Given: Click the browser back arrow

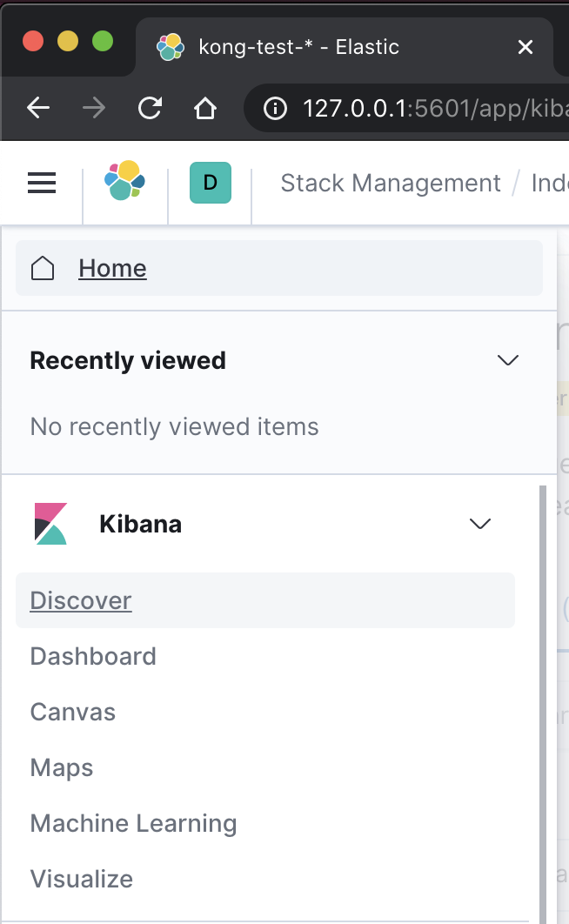Looking at the screenshot, I should pos(38,108).
